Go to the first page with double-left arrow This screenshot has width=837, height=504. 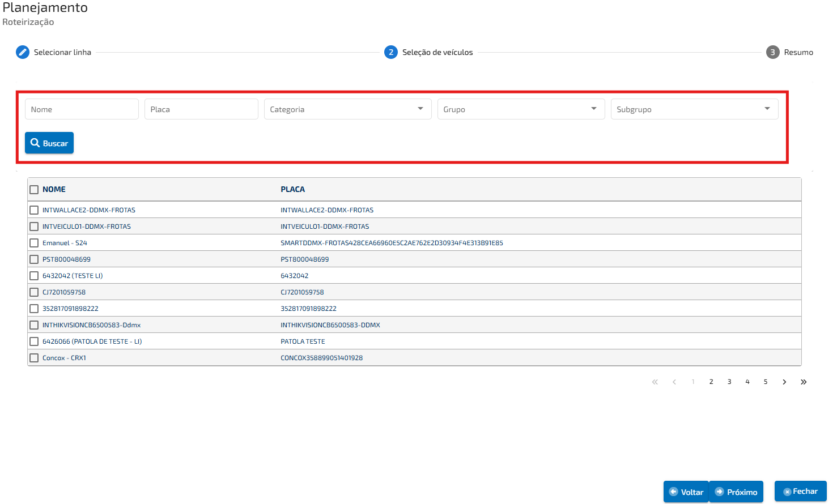point(655,382)
